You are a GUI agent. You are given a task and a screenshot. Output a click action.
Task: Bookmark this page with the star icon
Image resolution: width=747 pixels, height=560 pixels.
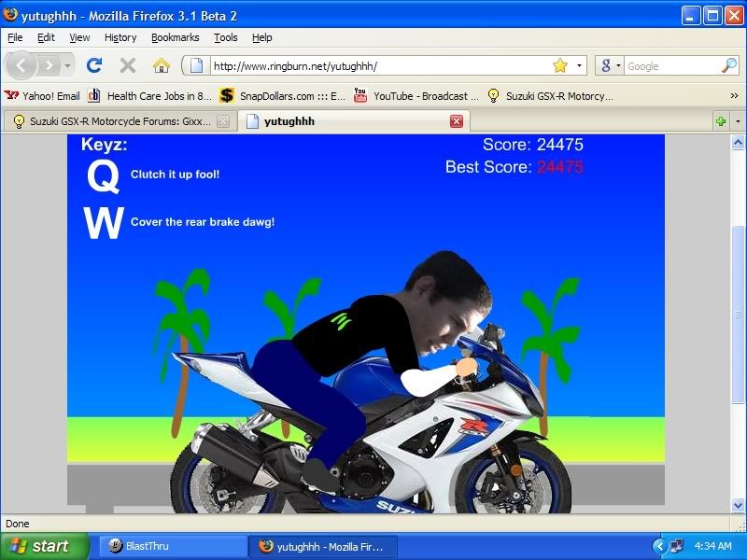[x=560, y=65]
